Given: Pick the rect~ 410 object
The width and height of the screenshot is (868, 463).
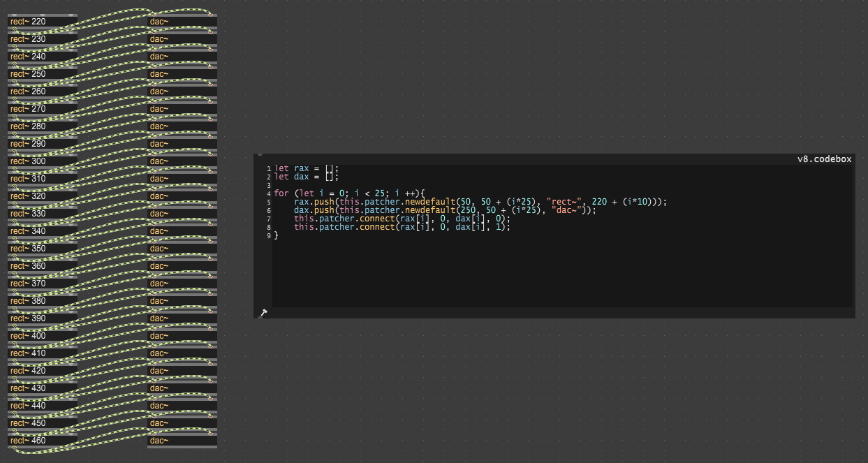Looking at the screenshot, I should pyautogui.click(x=42, y=353).
